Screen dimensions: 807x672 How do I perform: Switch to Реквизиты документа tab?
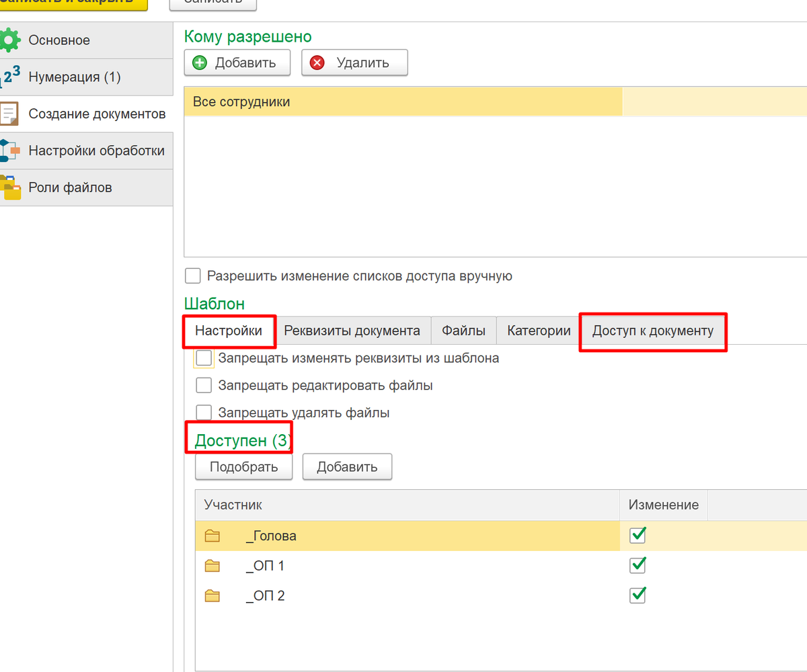[352, 331]
